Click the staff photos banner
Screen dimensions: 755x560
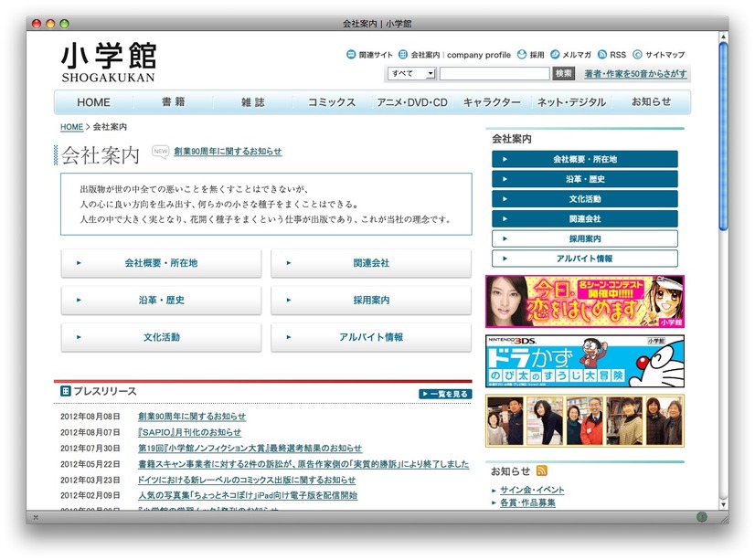tap(585, 421)
